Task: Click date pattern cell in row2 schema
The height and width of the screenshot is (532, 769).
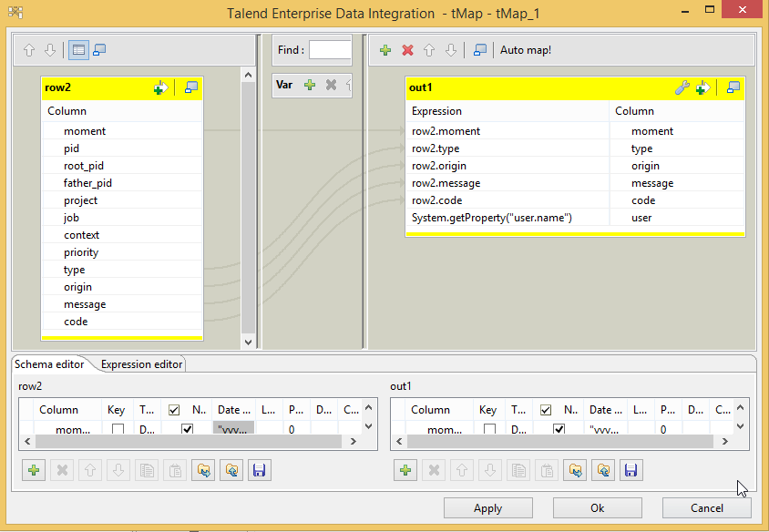Action: 233,429
